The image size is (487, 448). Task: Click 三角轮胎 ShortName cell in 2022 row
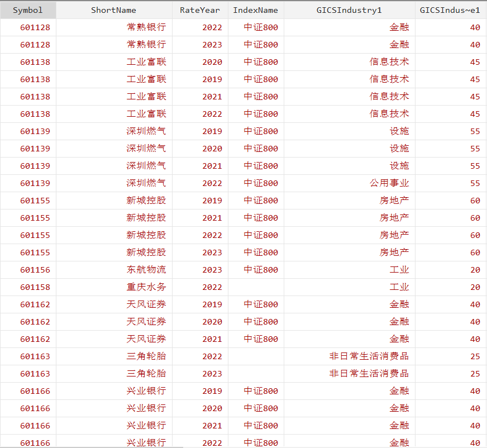pos(114,356)
